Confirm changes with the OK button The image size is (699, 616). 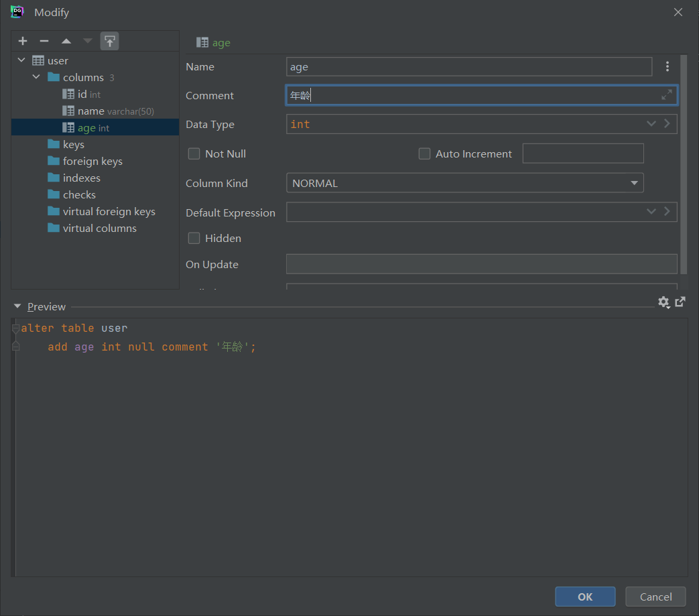584,596
